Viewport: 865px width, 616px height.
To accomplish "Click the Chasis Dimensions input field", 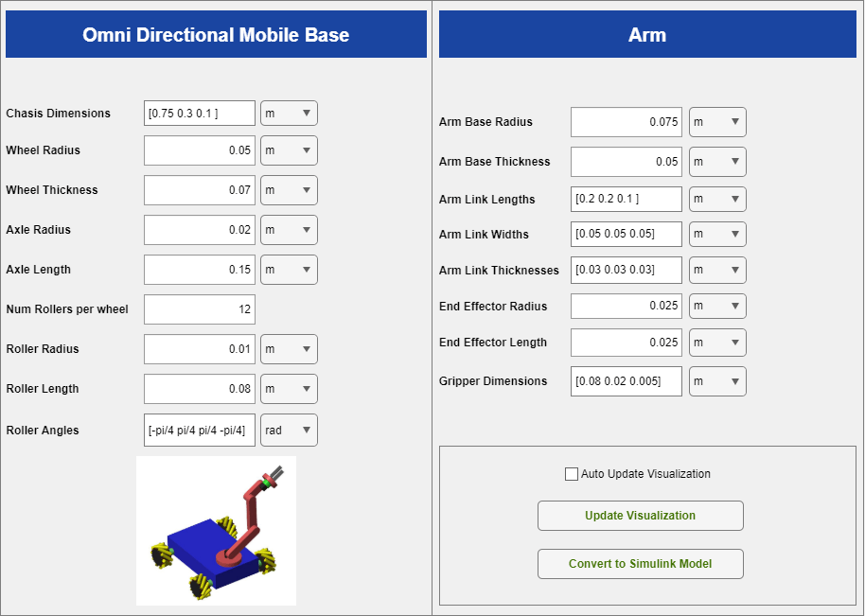I will tap(200, 113).
